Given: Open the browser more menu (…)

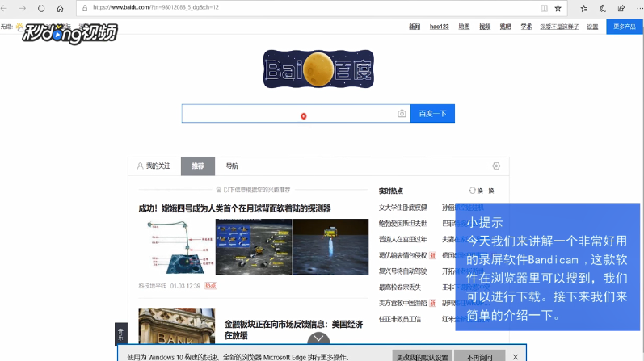Looking at the screenshot, I should point(638,8).
